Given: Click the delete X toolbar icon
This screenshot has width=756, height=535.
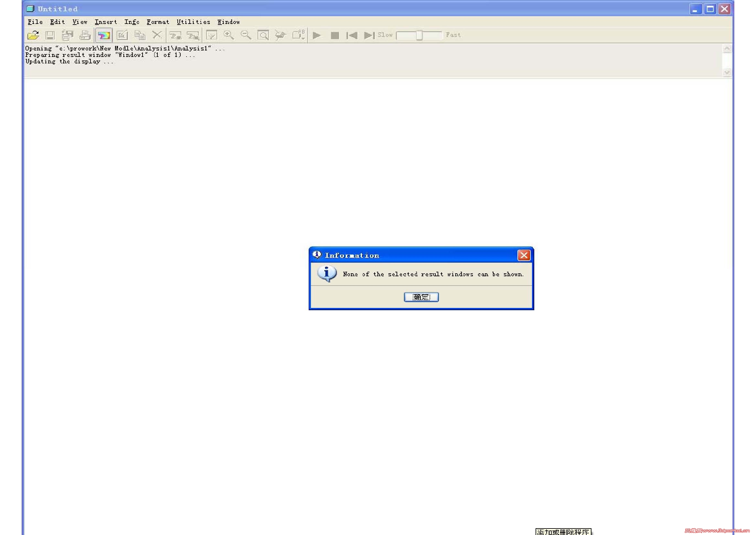Looking at the screenshot, I should point(157,35).
